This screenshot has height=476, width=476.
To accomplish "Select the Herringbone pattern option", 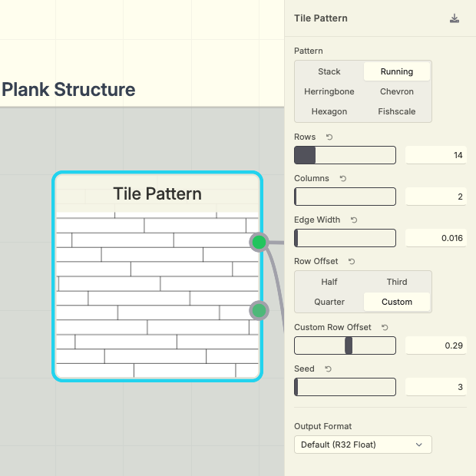I will (329, 91).
